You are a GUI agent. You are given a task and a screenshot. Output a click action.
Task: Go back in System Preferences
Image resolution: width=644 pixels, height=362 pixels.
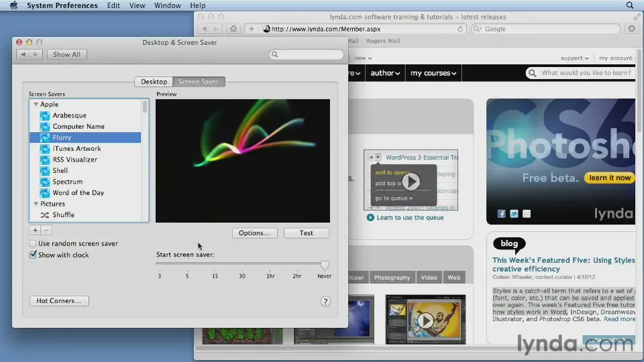click(23, 54)
